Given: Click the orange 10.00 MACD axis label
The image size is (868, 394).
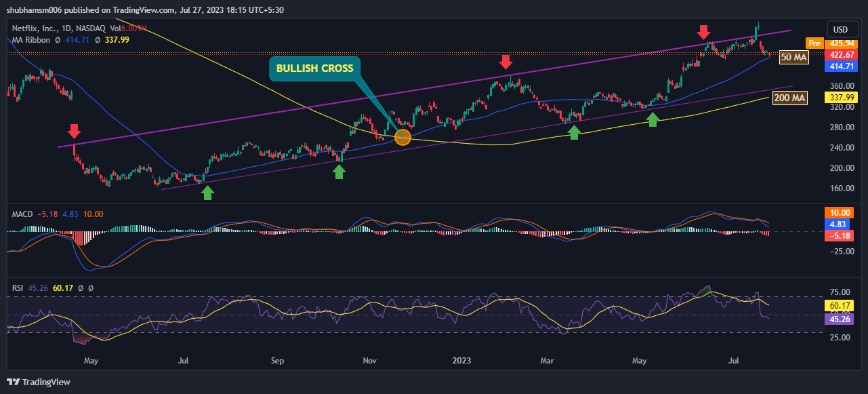Looking at the screenshot, I should click(840, 212).
